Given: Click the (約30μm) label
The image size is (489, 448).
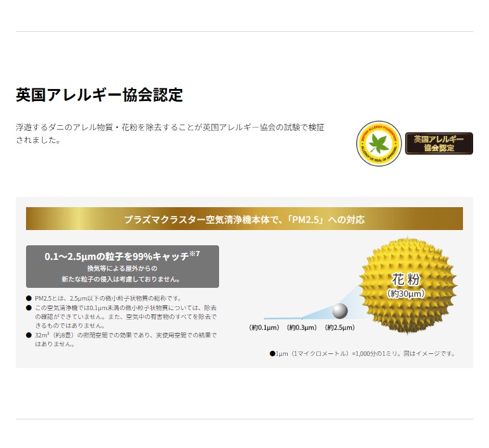Looking at the screenshot, I should point(406,294).
